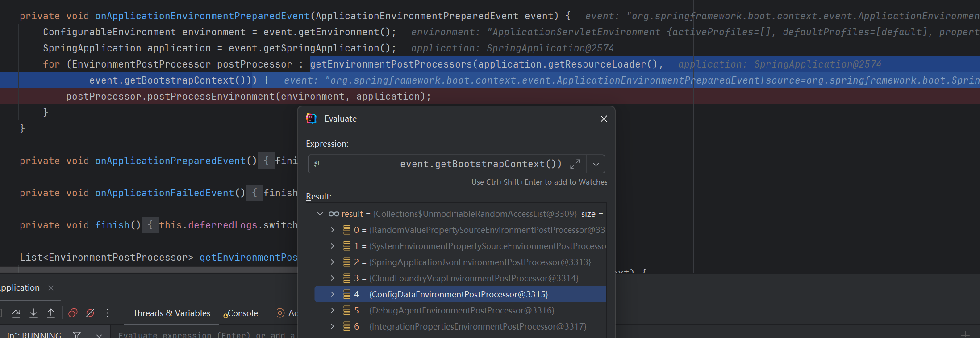Expand the Expression editor with the diagonal arrows icon
Screen dimensions: 980x338
pyautogui.click(x=575, y=164)
